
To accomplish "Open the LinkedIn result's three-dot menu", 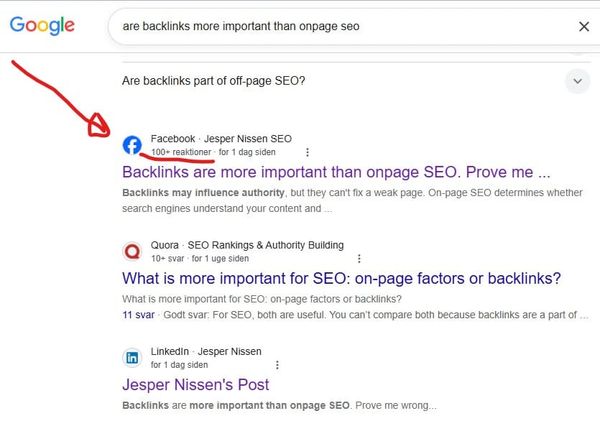I will click(277, 365).
